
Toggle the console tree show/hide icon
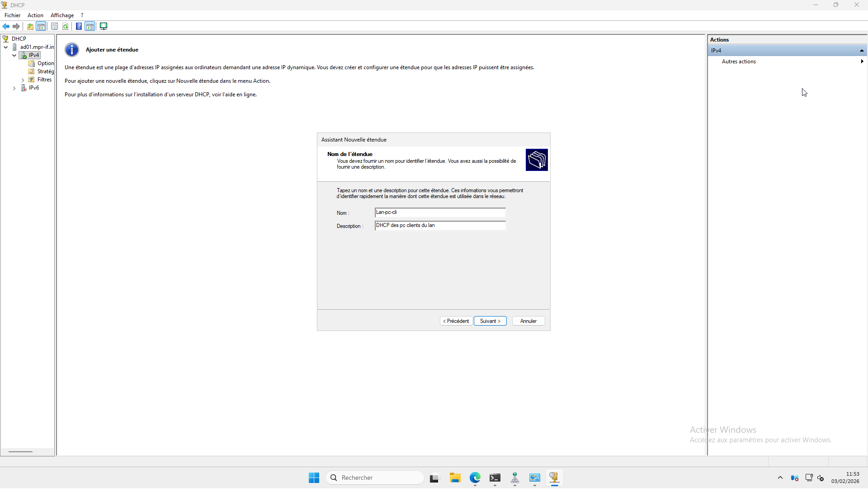point(41,26)
